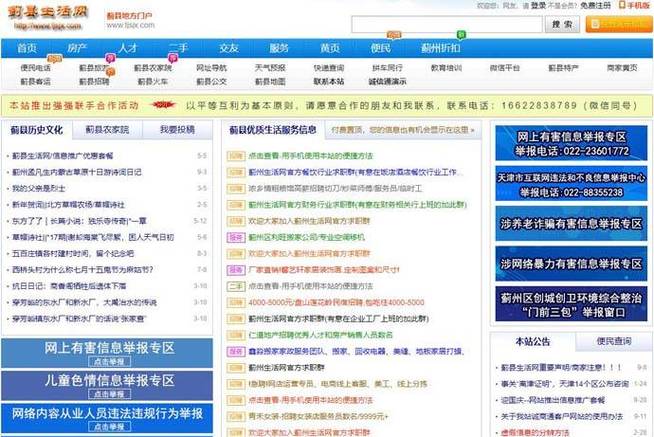Open the 商家黄页 link
The height and width of the screenshot is (437, 654).
coord(622,68)
